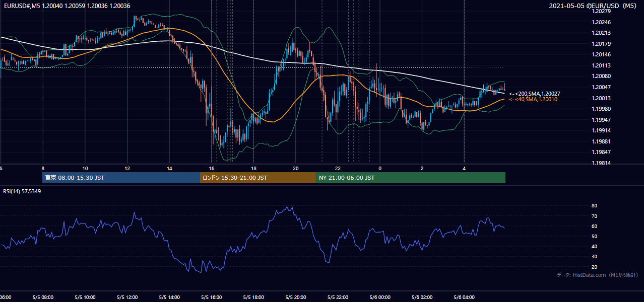Click the '5/5 12:00' bottom time label
The image size is (644, 302).
(127, 297)
